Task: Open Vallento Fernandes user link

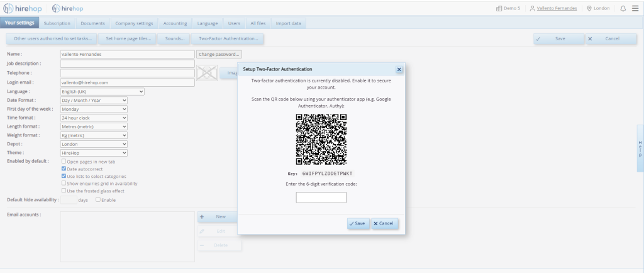Action: (x=557, y=8)
